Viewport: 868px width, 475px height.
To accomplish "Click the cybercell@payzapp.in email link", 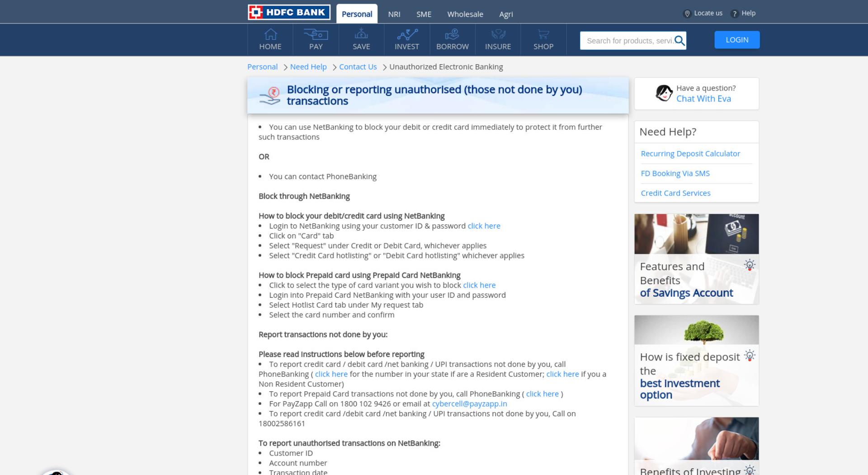I will pos(469,404).
